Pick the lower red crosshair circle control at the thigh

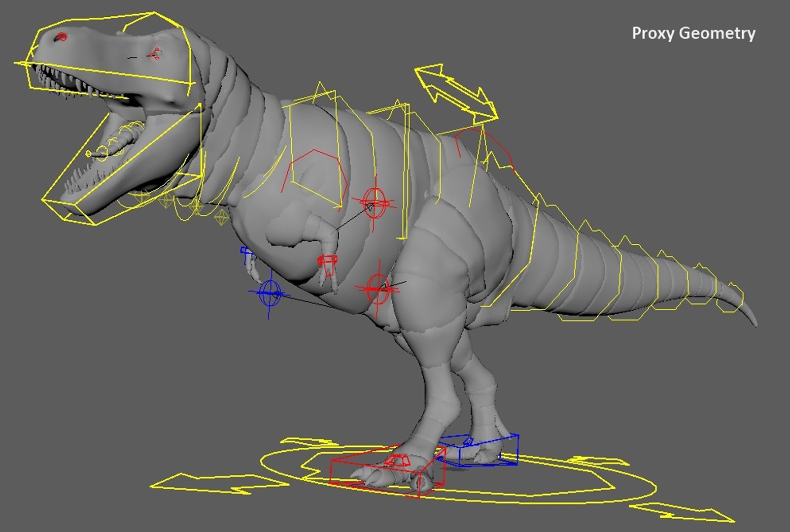click(378, 289)
